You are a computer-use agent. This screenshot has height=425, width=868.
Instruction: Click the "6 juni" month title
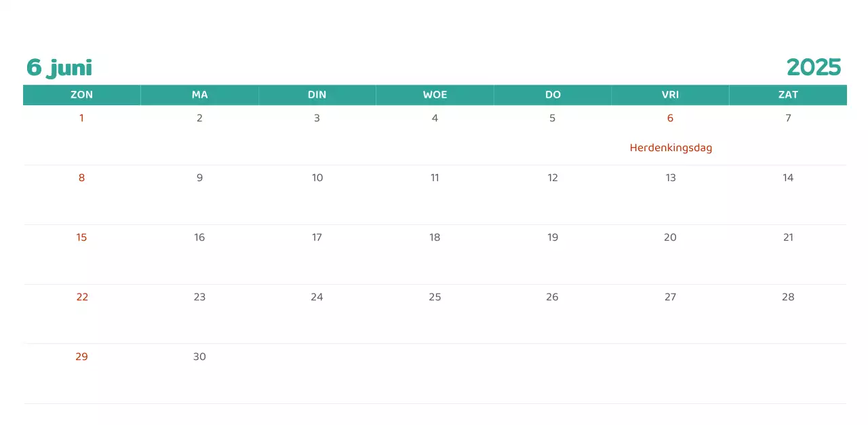(x=59, y=68)
